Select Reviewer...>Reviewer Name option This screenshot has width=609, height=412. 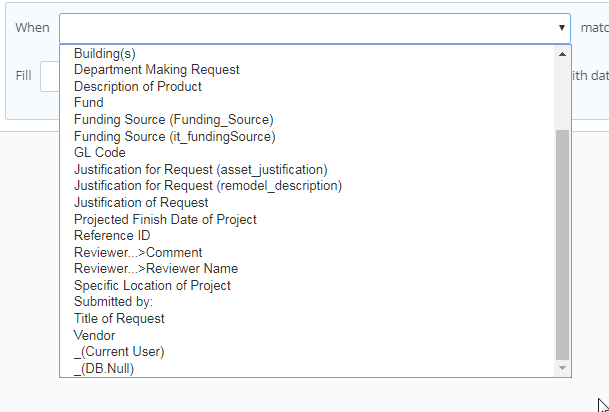(156, 269)
